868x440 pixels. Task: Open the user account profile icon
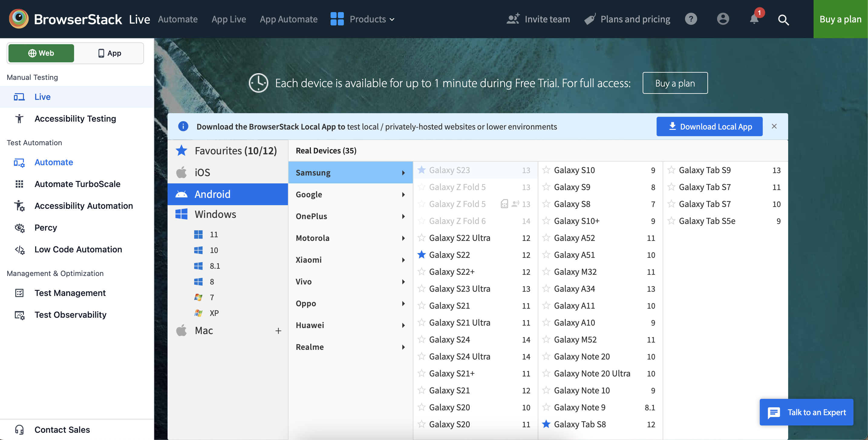(723, 19)
